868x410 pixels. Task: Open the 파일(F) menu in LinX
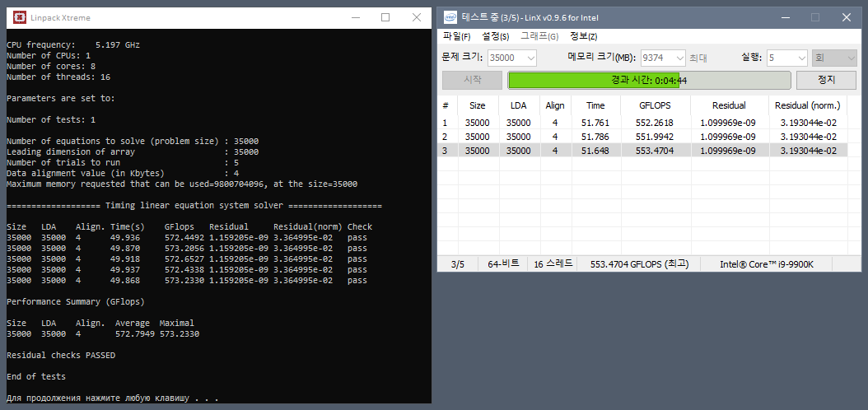tap(457, 36)
